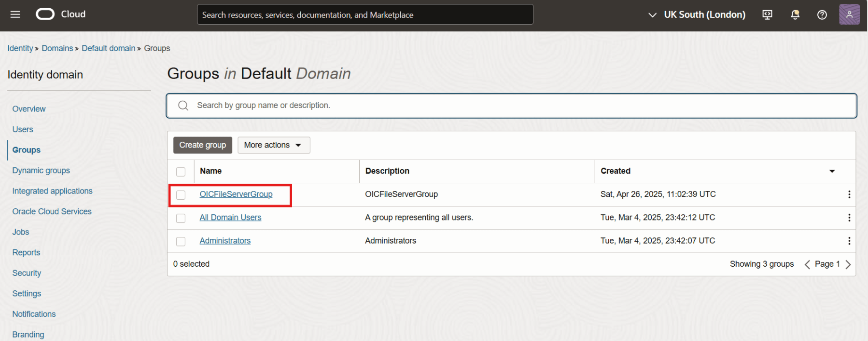Open Dynamic groups in sidebar
This screenshot has height=341, width=868.
[41, 170]
